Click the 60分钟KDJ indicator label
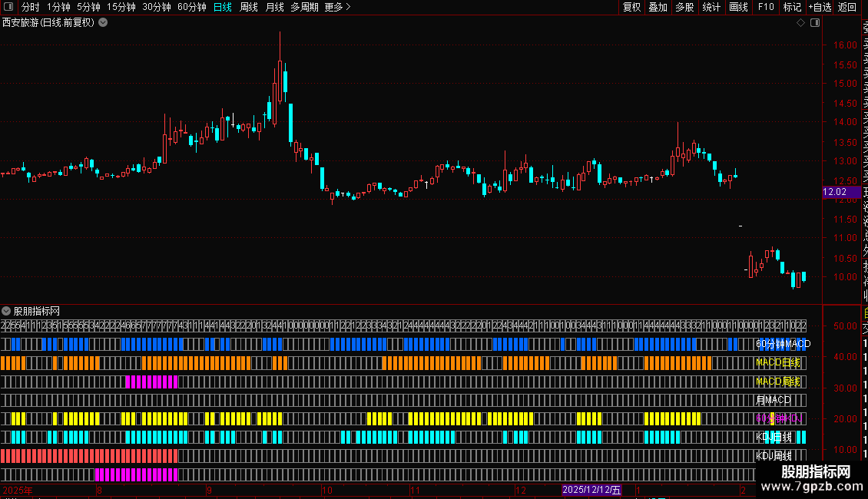 pyautogui.click(x=779, y=419)
